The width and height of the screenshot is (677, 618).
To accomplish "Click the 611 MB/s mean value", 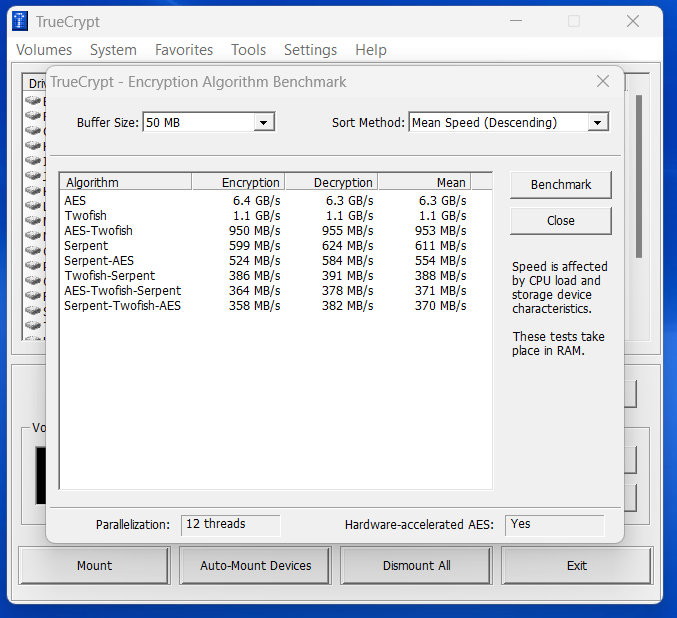I will (440, 246).
